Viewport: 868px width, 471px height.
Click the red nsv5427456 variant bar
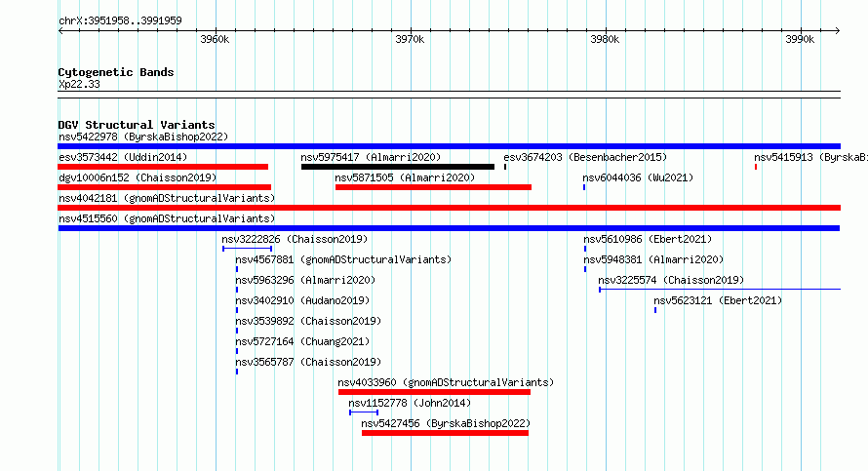click(x=445, y=433)
